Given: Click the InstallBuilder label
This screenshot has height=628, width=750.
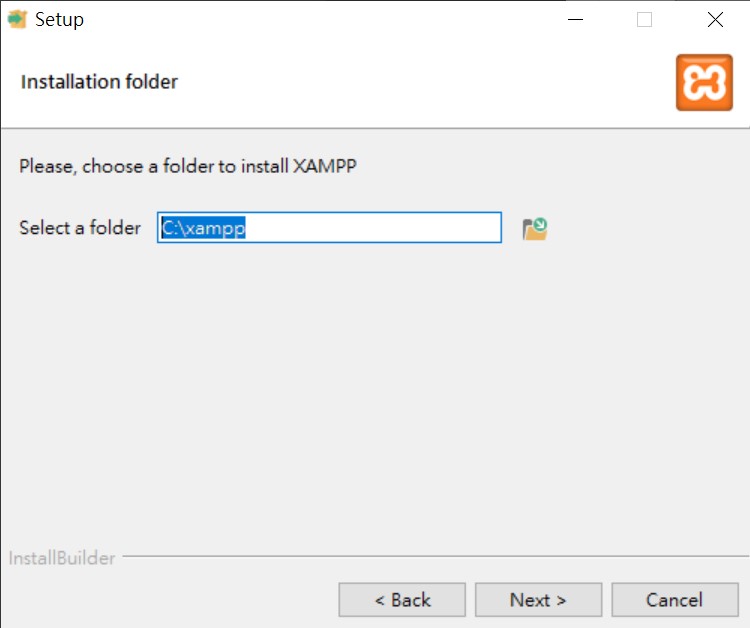Looking at the screenshot, I should pyautogui.click(x=62, y=558).
